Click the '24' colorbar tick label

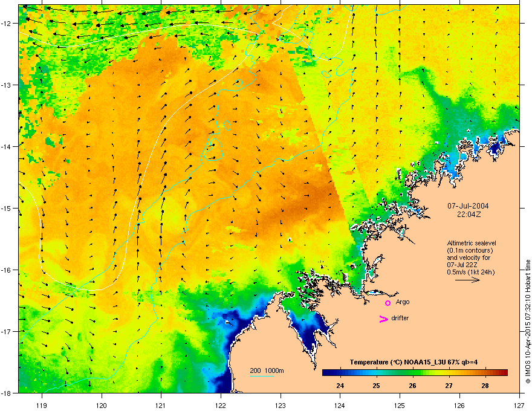pyautogui.click(x=340, y=386)
